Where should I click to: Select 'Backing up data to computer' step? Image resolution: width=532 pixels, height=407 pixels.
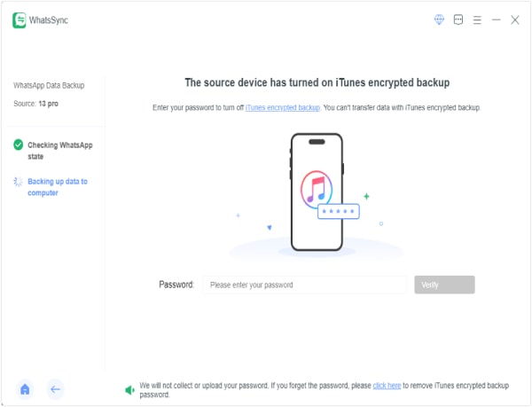point(58,187)
